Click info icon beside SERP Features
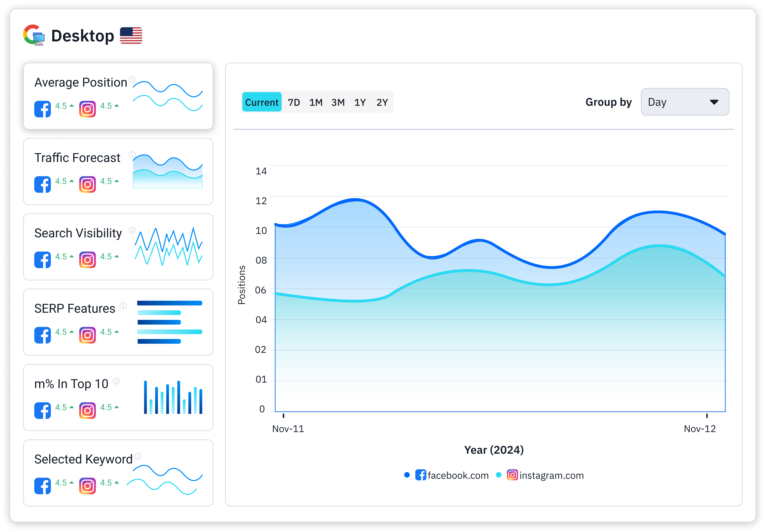765x532 pixels. click(123, 305)
